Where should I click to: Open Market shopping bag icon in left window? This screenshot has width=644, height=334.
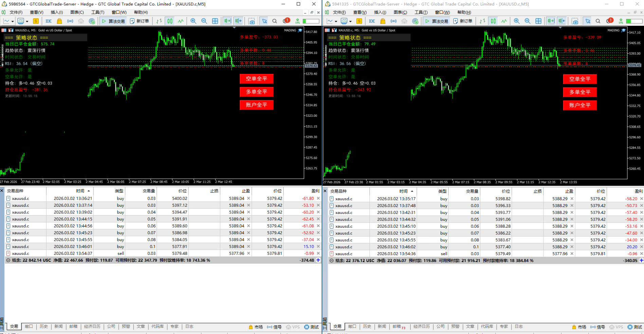pos(59,21)
